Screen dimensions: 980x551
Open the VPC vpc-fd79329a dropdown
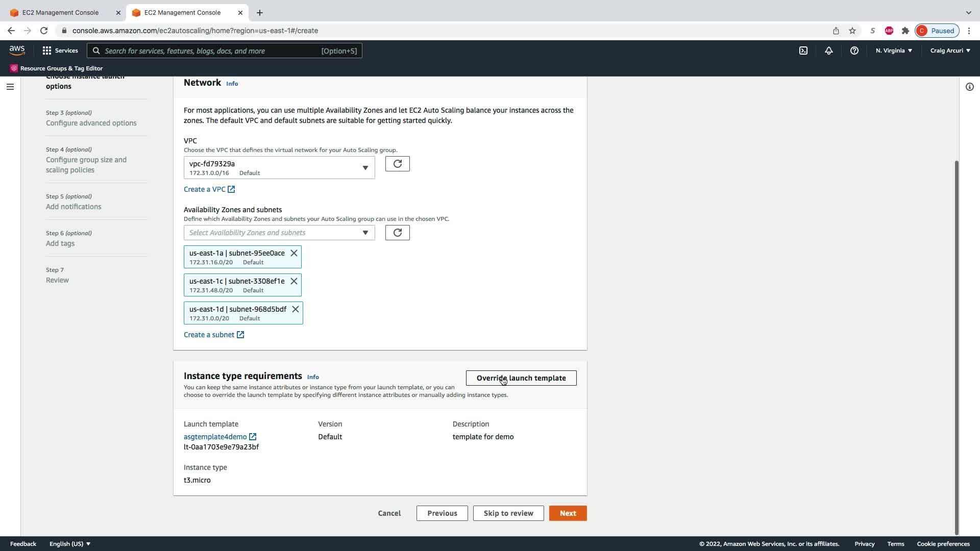click(279, 168)
